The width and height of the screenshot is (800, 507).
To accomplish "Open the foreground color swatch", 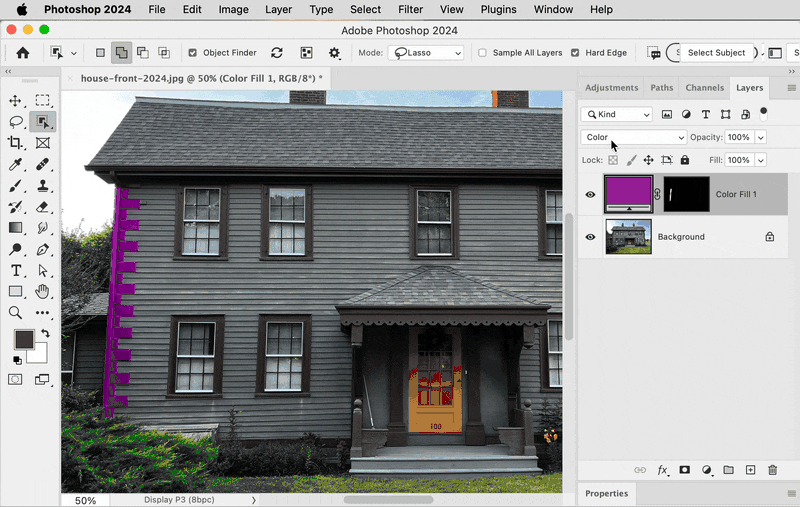I will (23, 340).
